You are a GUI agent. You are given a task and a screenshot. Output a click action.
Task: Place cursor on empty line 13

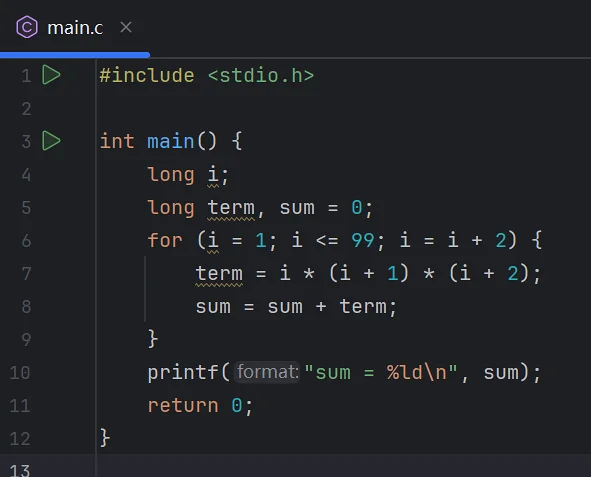[339, 467]
